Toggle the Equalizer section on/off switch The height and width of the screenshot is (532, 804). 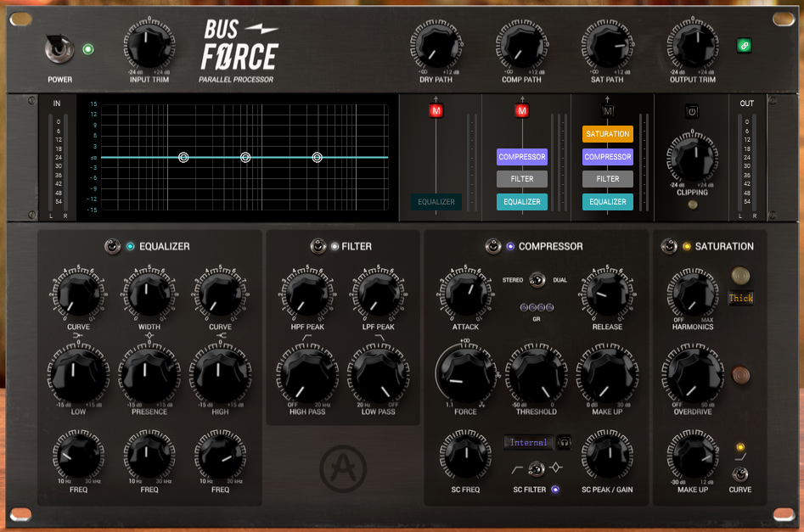click(111, 247)
